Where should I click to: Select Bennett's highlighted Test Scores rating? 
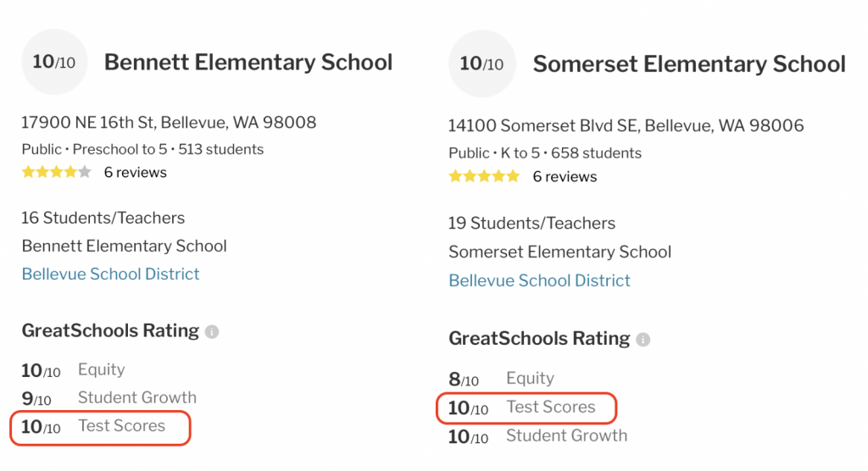(100, 426)
